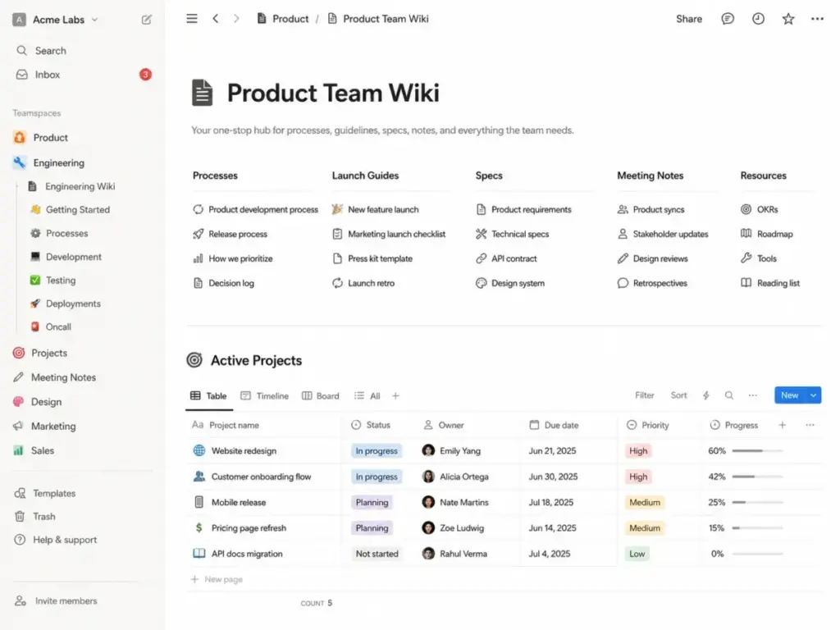Open the Retrospectives meeting notes link
The width and height of the screenshot is (840, 630).
(652, 283)
